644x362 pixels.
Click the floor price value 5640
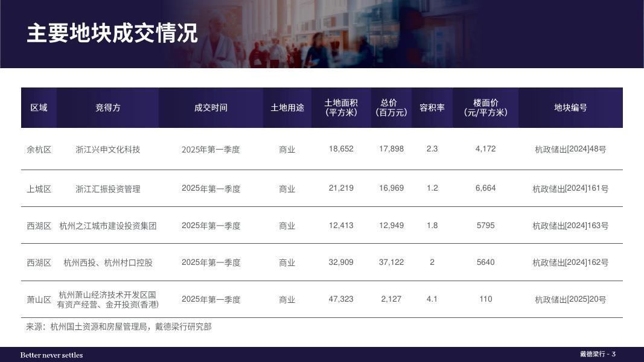[x=485, y=262]
